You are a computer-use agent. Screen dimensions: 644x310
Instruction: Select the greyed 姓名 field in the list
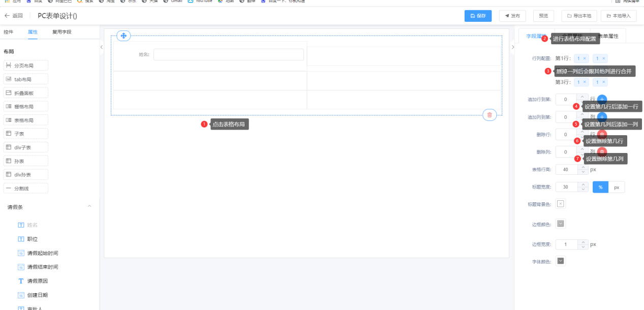(28, 225)
